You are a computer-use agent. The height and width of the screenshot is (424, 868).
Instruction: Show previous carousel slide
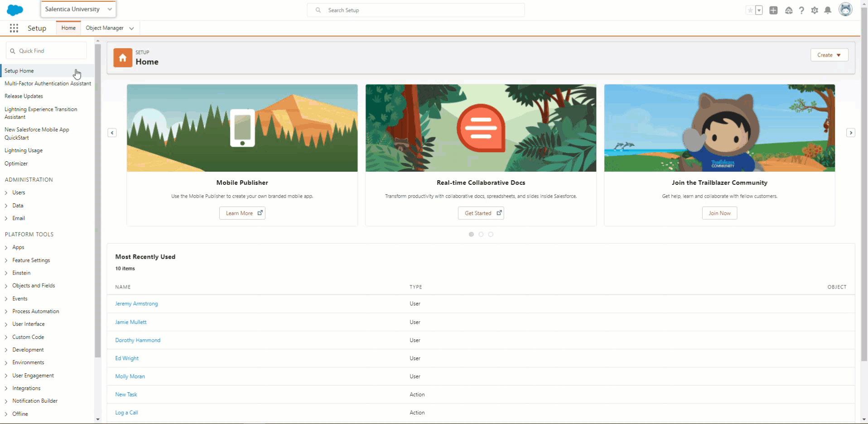[x=112, y=133]
